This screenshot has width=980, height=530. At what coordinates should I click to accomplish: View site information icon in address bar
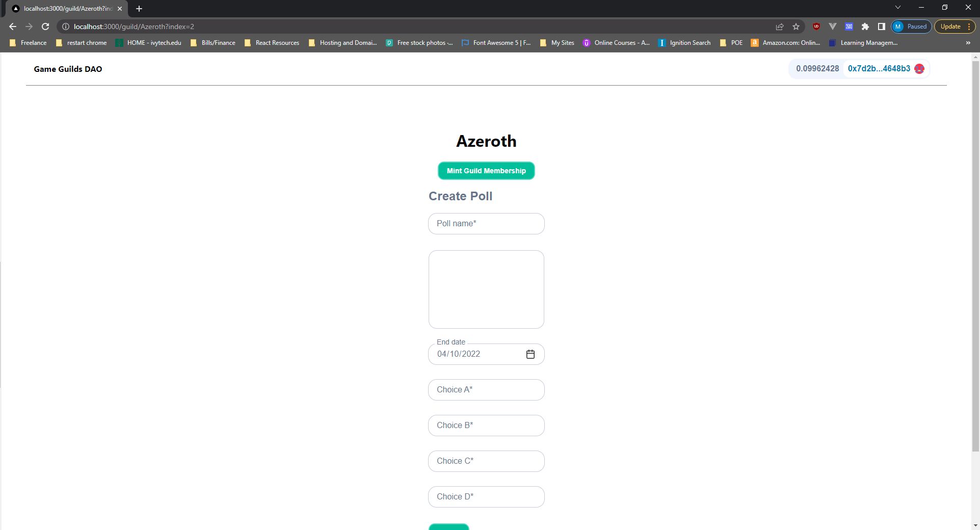click(66, 26)
